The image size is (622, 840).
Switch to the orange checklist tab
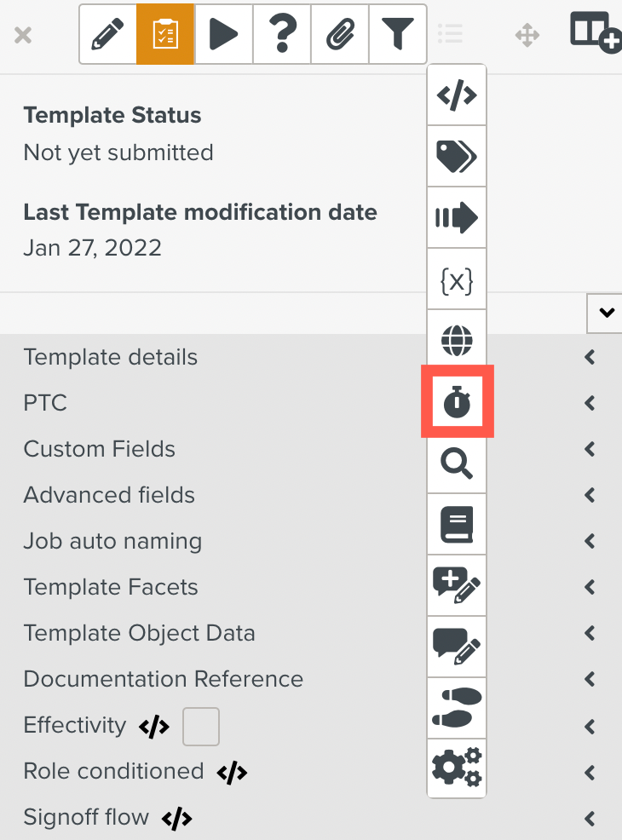(165, 34)
